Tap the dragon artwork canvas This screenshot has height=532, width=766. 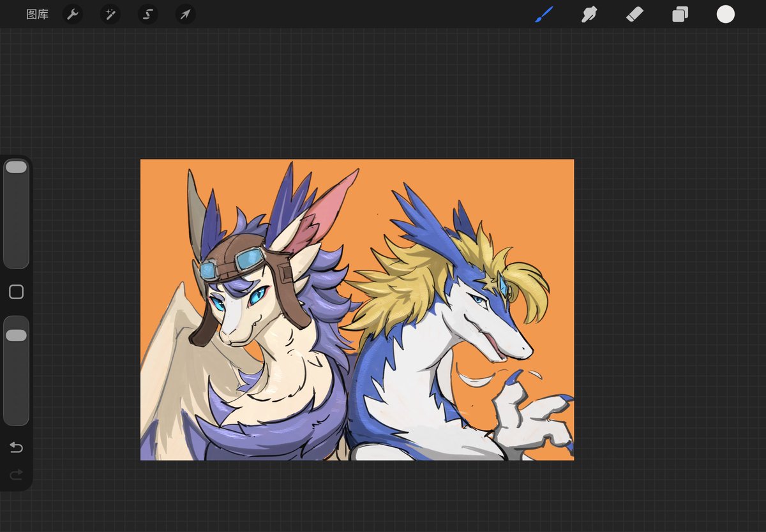[x=357, y=309]
